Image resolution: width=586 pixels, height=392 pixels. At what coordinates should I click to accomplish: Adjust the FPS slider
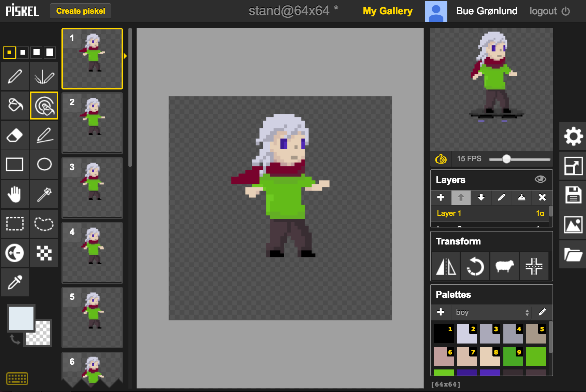pos(507,159)
